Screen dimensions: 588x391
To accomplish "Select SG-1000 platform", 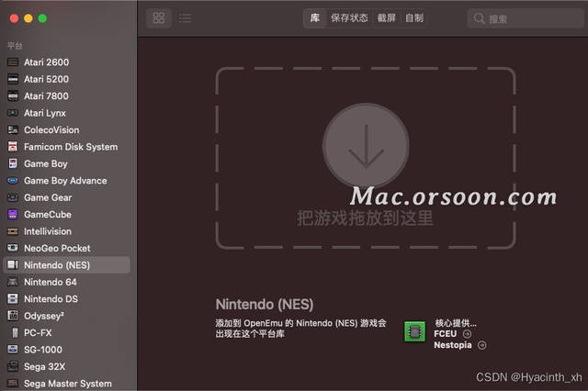I will [43, 350].
